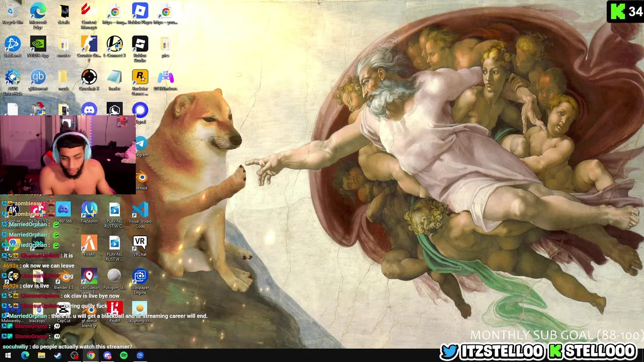
Task: Select 'PLAYING RUST W C...' file beside Visual Studio Code
Action: point(115,215)
